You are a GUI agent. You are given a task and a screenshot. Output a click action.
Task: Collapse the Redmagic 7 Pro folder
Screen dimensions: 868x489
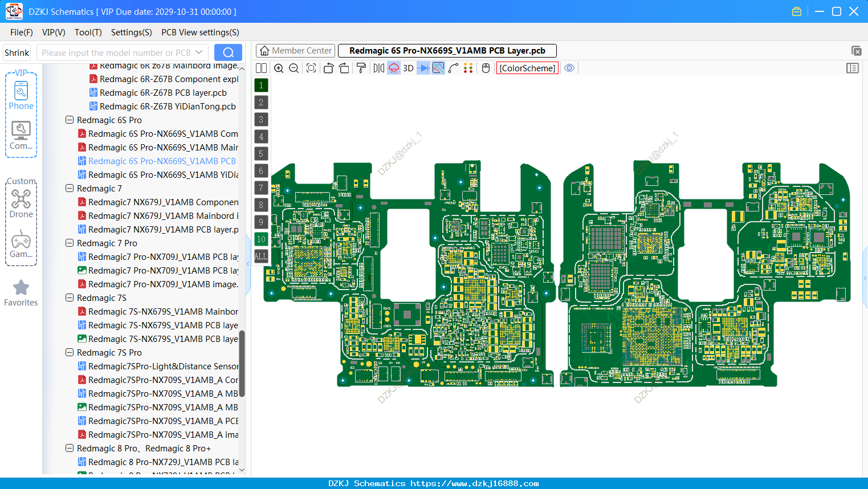point(70,243)
